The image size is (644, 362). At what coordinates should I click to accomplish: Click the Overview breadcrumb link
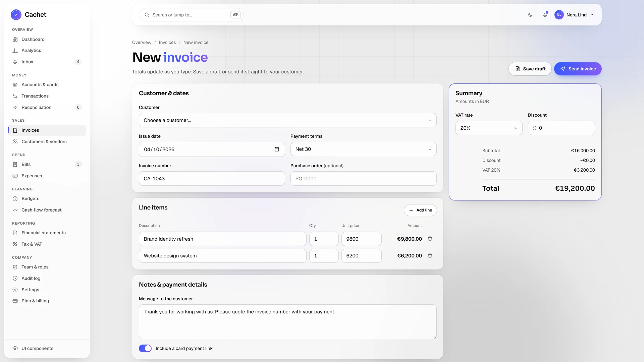coord(142,43)
